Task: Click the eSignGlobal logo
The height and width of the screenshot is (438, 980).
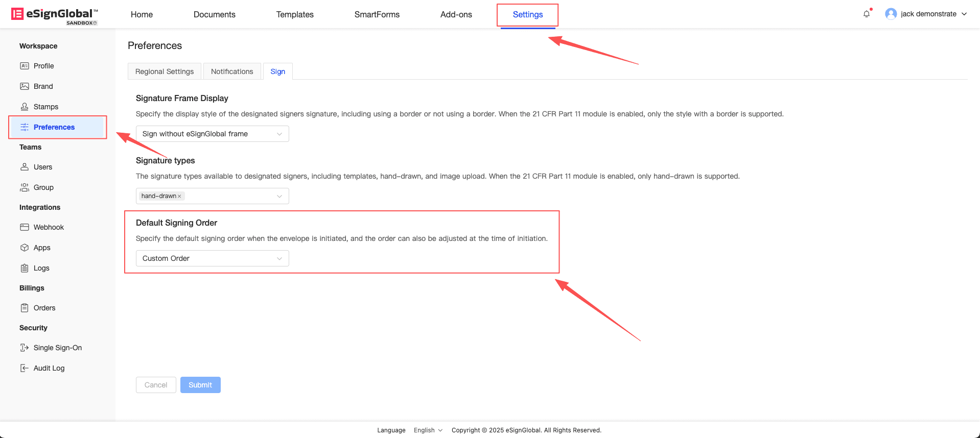Action: (54, 15)
